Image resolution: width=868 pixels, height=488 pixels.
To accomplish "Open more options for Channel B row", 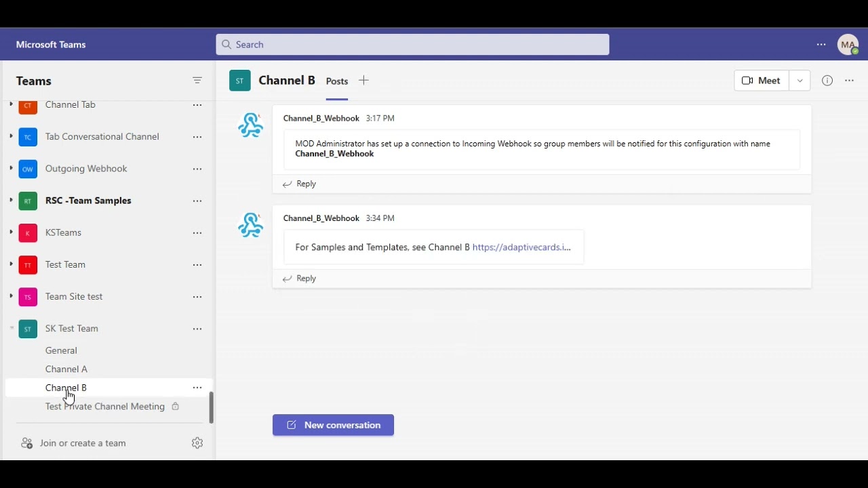I will pyautogui.click(x=197, y=388).
